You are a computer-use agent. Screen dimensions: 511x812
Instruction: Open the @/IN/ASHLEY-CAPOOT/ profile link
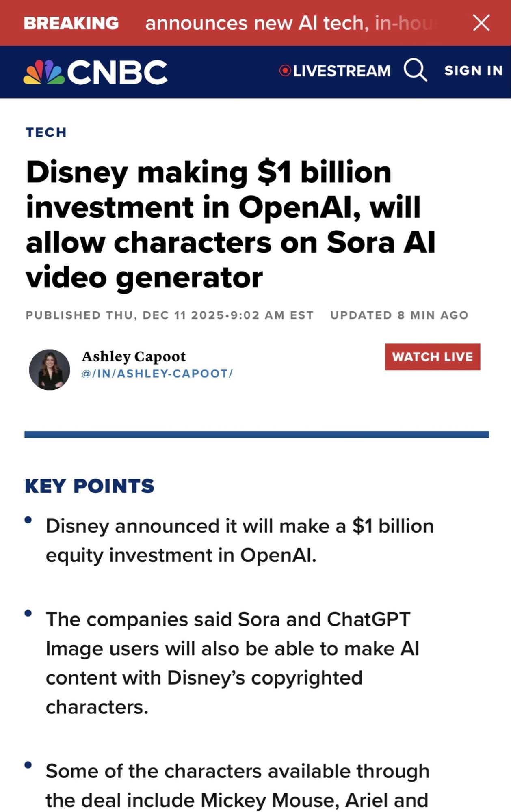pyautogui.click(x=157, y=374)
